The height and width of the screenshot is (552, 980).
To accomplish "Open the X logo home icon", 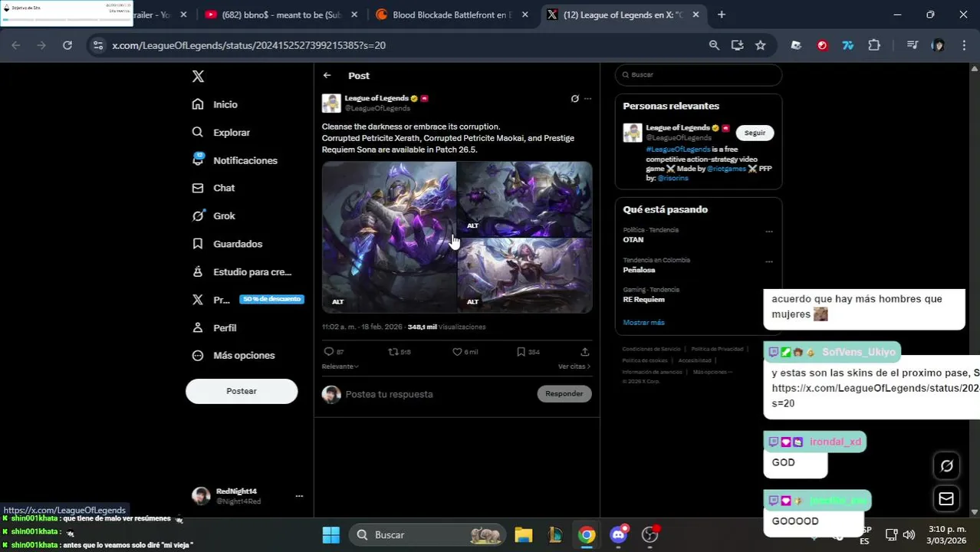I will click(198, 76).
